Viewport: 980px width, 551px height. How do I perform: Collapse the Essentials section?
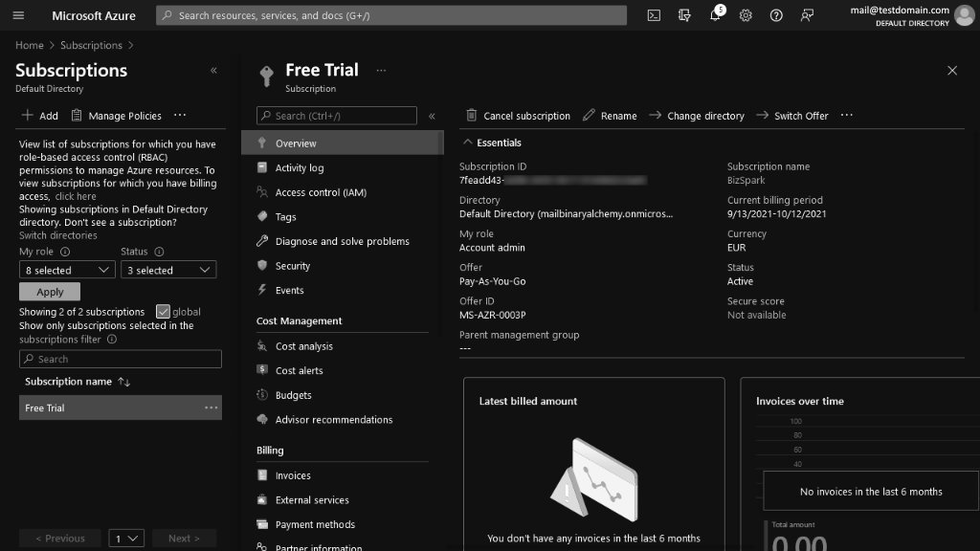467,143
